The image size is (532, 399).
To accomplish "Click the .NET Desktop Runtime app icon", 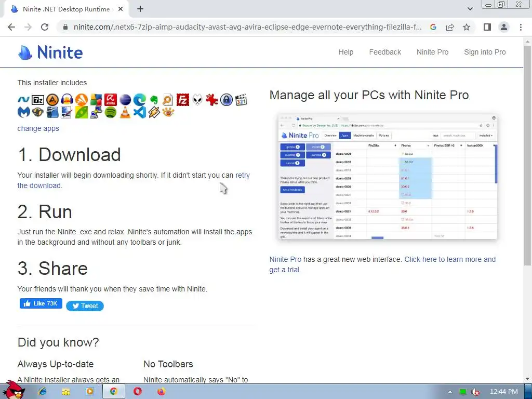I will click(24, 100).
